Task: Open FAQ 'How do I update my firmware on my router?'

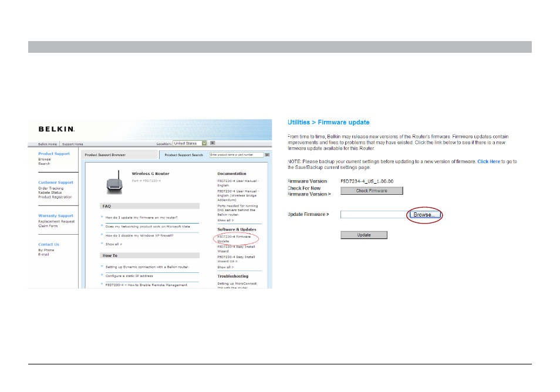Action: (141, 218)
